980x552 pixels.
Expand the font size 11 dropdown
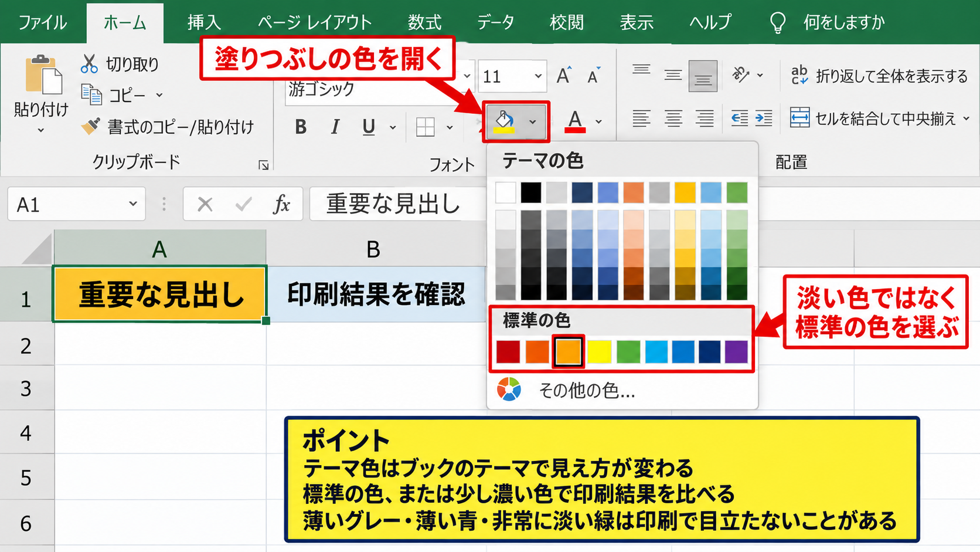click(537, 76)
